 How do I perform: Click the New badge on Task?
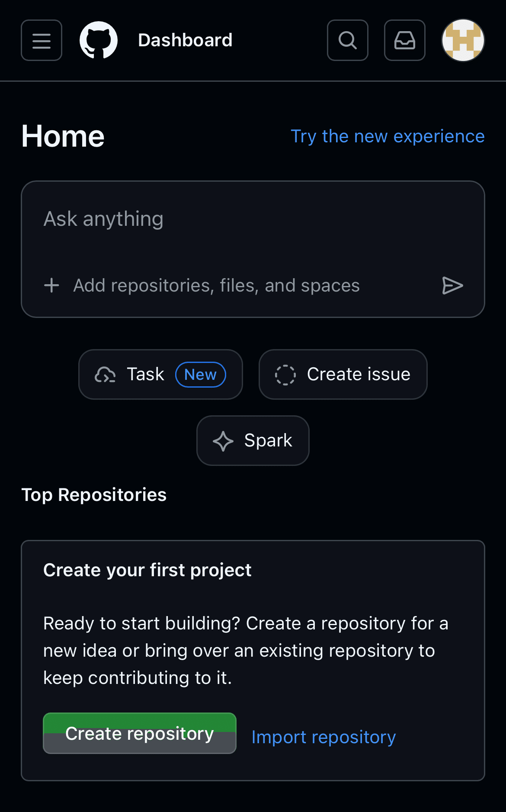point(200,375)
